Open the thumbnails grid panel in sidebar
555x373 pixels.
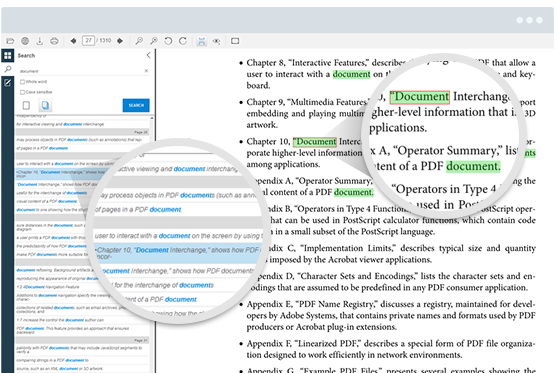(7, 56)
